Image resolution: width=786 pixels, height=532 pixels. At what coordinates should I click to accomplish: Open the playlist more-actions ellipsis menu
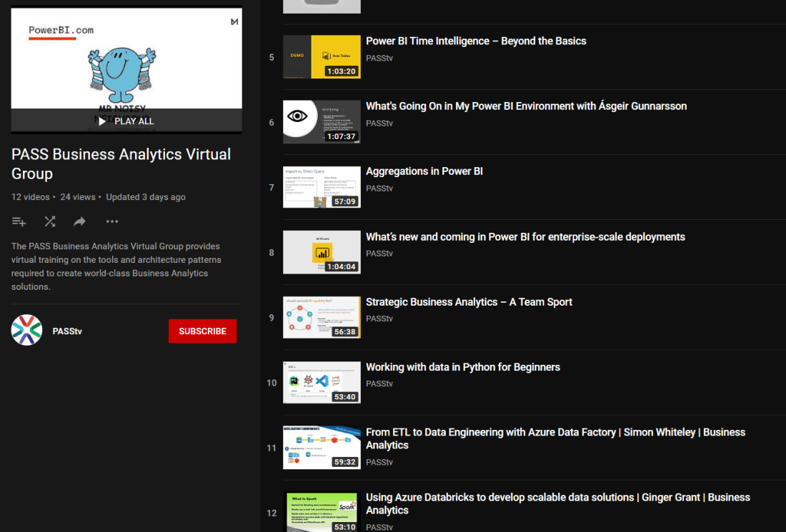pos(111,221)
